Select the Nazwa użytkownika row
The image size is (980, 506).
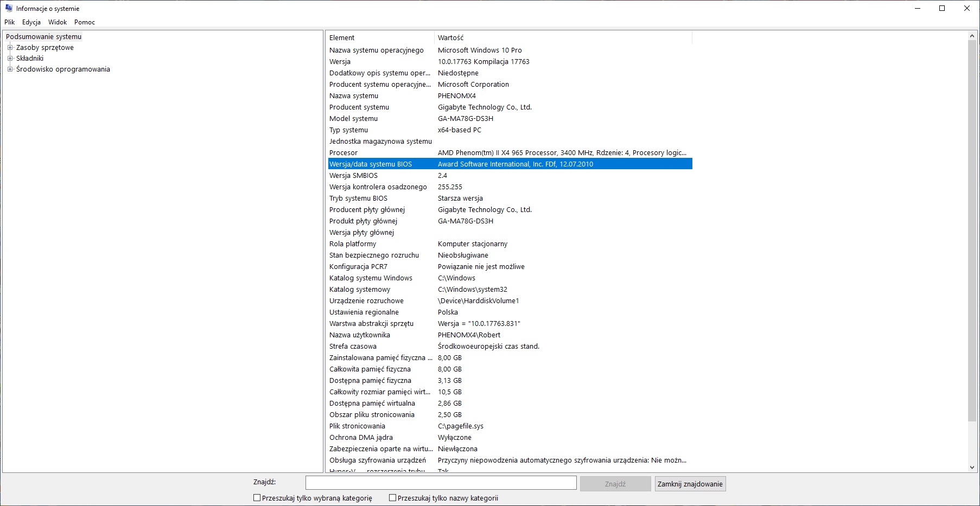click(510, 335)
